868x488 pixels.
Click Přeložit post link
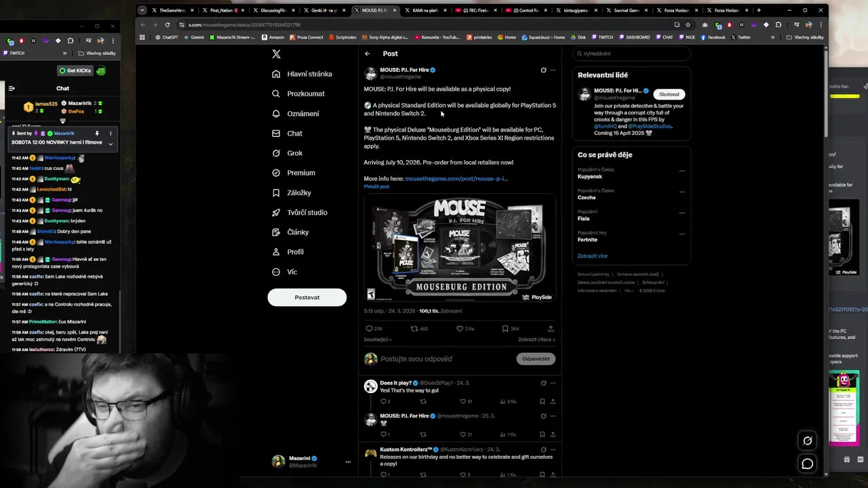click(x=376, y=186)
